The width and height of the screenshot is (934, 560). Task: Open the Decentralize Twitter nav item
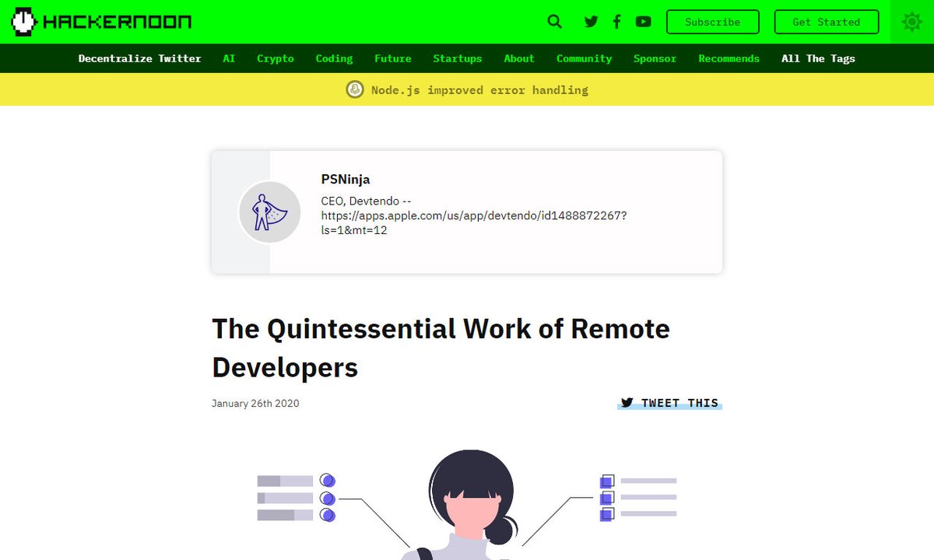click(x=140, y=58)
